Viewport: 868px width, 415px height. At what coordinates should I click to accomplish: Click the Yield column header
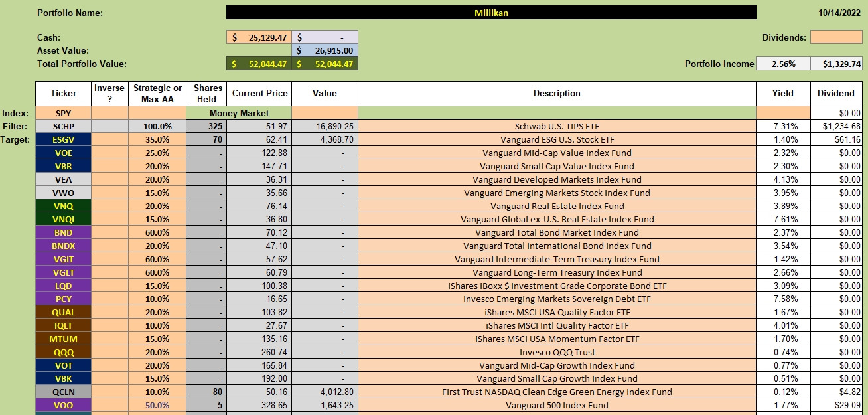pyautogui.click(x=783, y=94)
